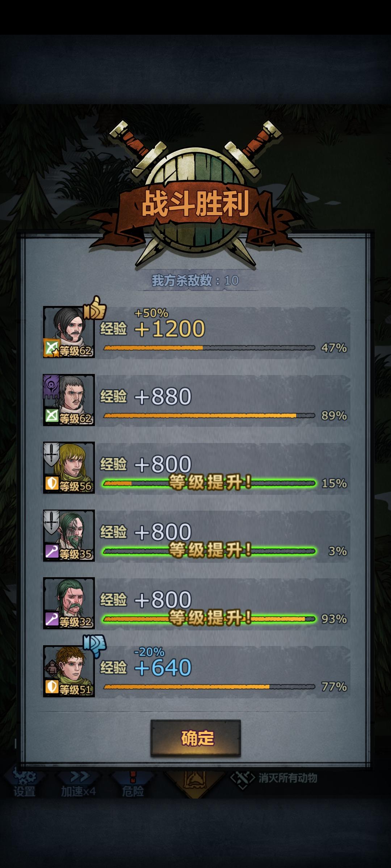Click the 等级提升 bar showing 15%
391x868 pixels.
[209, 483]
